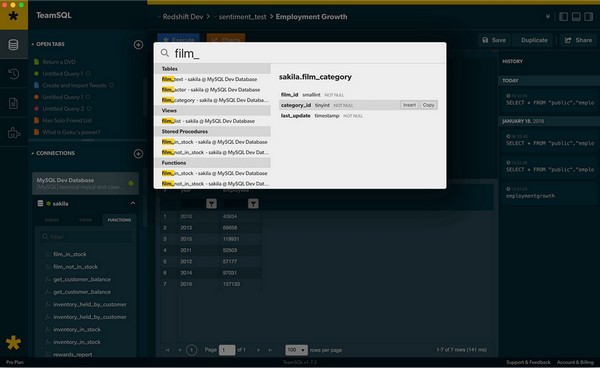This screenshot has width=600, height=368.
Task: Open the Account & Billing link
Action: tap(575, 362)
